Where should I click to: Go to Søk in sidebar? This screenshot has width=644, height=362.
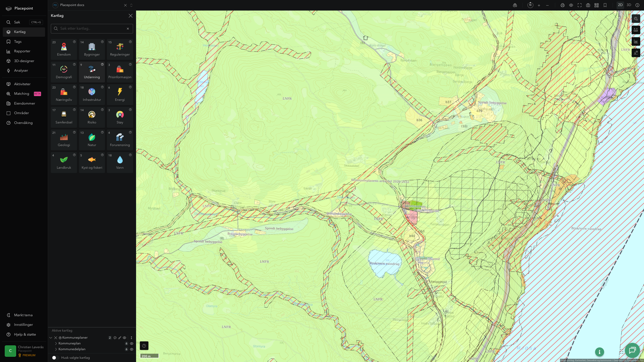24,22
